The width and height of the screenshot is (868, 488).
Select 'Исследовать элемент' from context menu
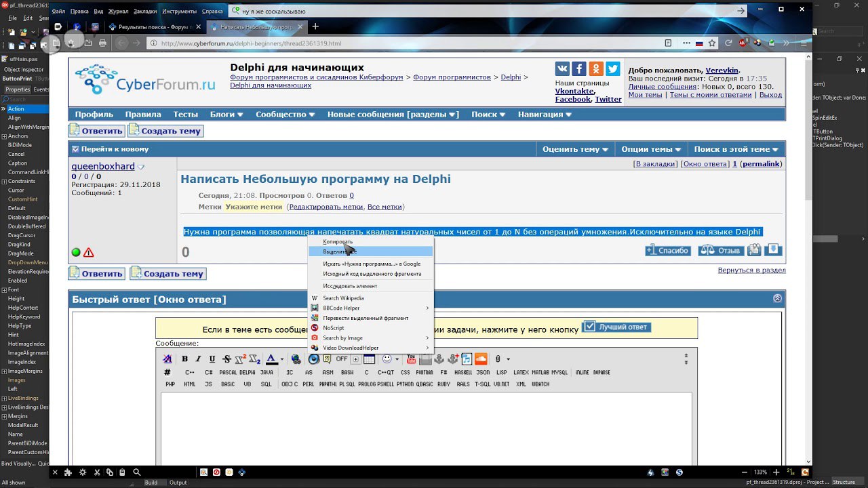(x=370, y=286)
